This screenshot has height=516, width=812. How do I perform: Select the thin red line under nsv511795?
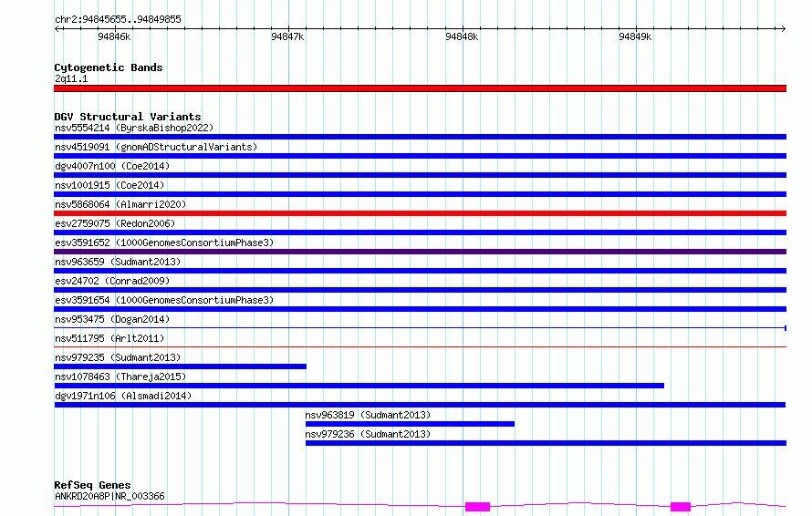coord(420,346)
